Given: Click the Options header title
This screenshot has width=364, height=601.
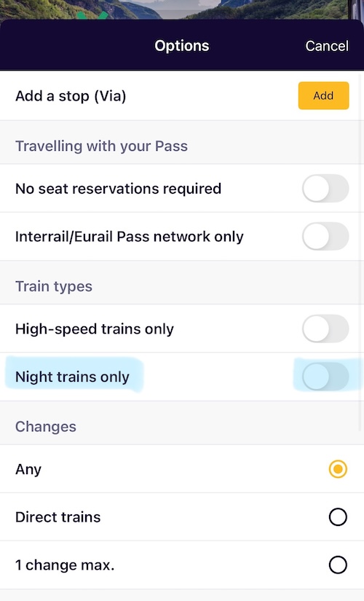Looking at the screenshot, I should pos(181,46).
